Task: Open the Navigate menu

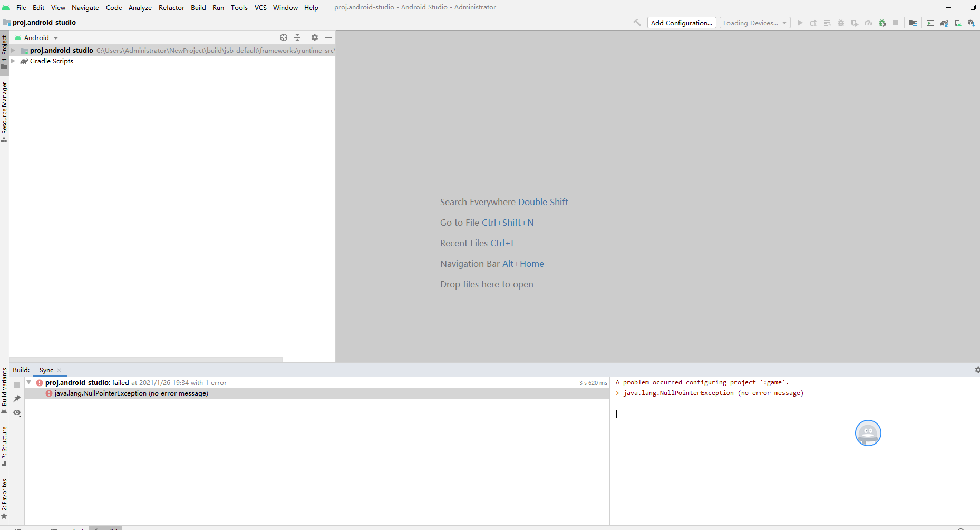Action: click(85, 7)
